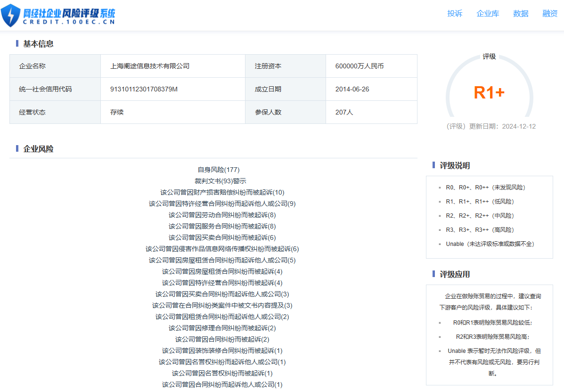Image resolution: width=564 pixels, height=392 pixels.
Task: Expand the 裁判文书(93)警示 section
Action: point(220,181)
